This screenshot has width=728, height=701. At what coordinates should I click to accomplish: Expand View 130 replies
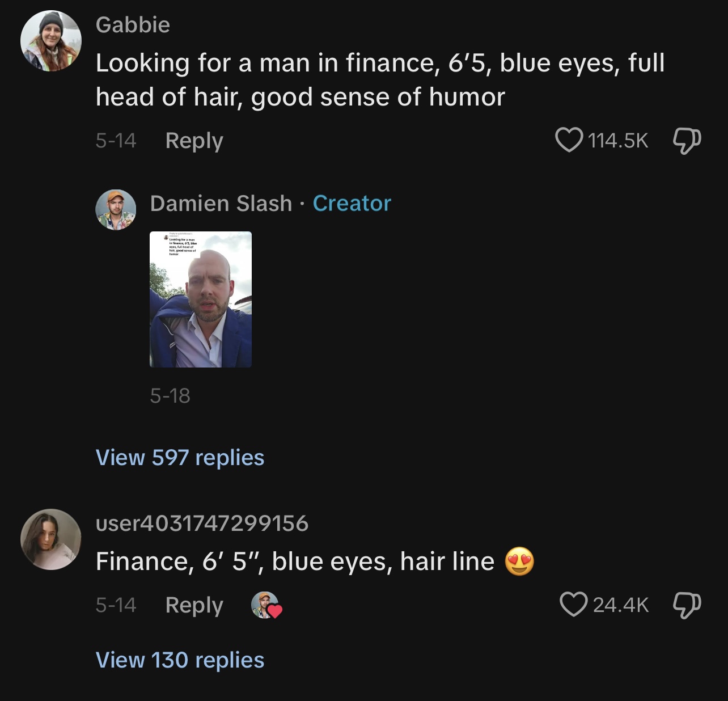180,660
